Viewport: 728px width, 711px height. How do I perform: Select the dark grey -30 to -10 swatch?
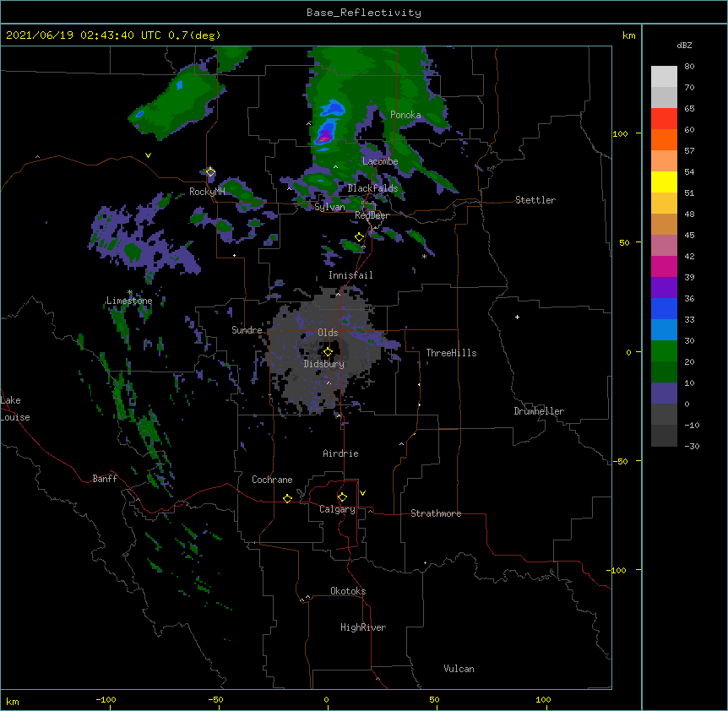[x=664, y=436]
